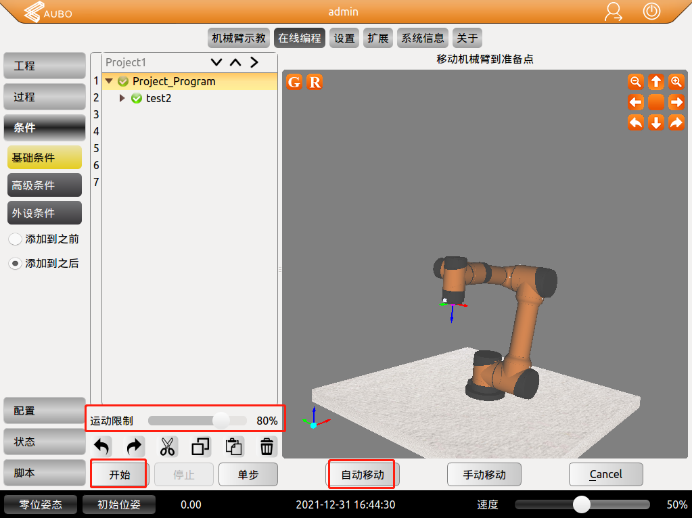Open the 状态 side panel
This screenshot has height=519, width=693.
[45, 442]
